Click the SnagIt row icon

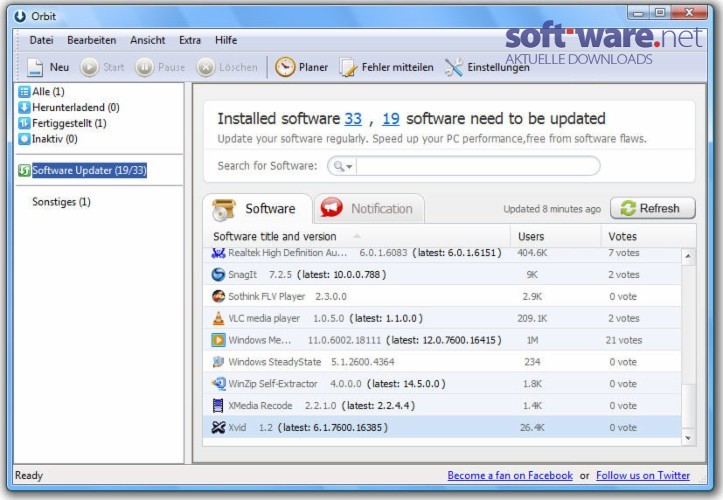[218, 274]
